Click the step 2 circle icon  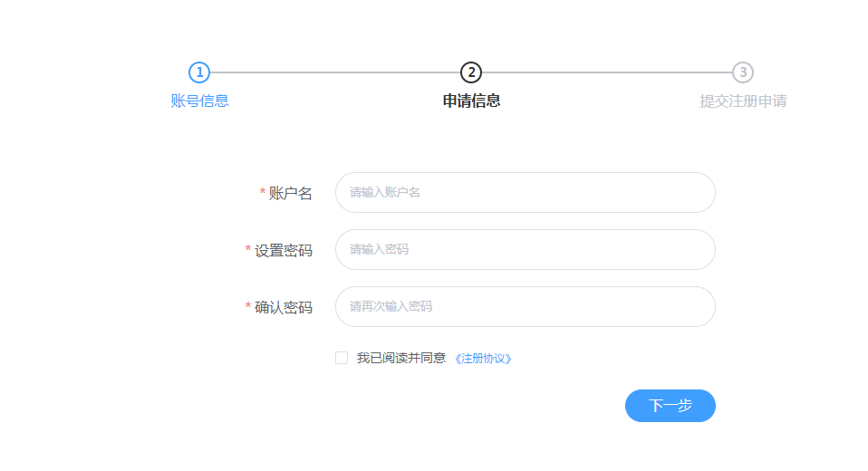(x=471, y=72)
